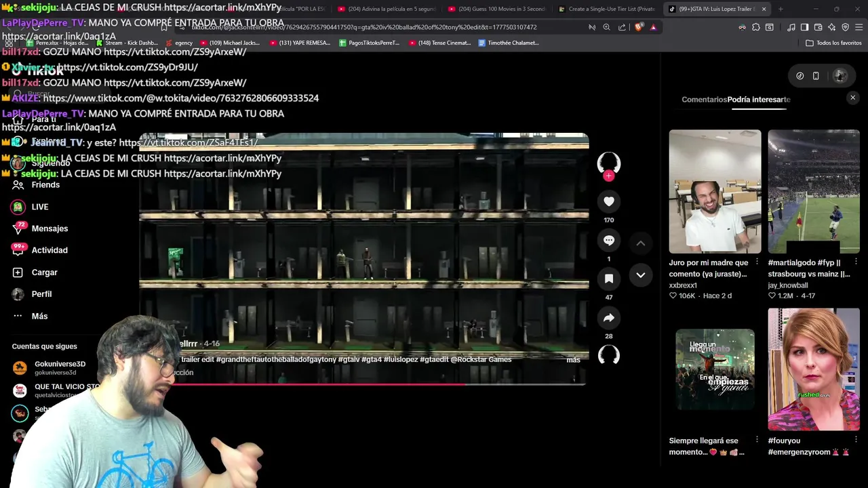Click the share page icon in address bar
The height and width of the screenshot is (488, 868).
(622, 27)
